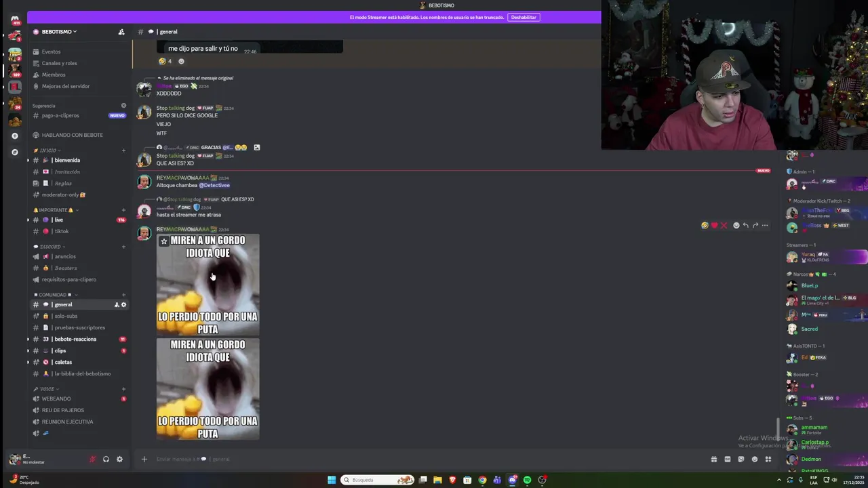Forward the hovered message
The image size is (868, 488).
[x=755, y=226]
